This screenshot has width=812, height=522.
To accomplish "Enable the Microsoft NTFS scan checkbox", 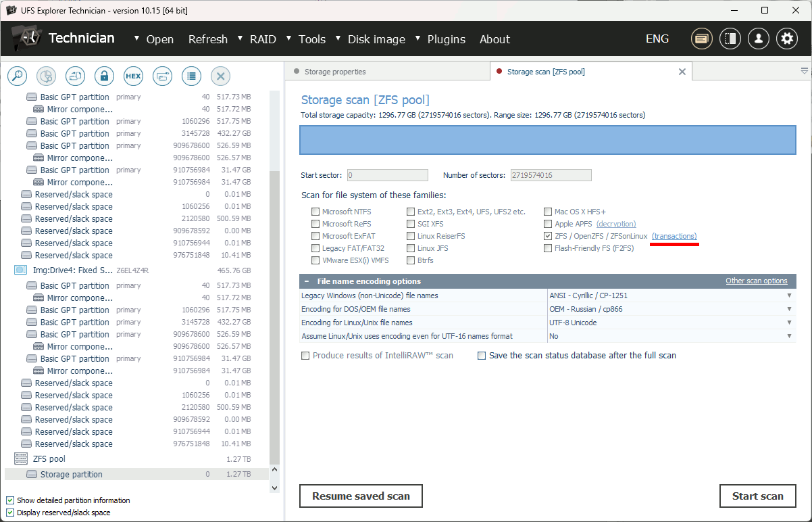I will [x=315, y=211].
